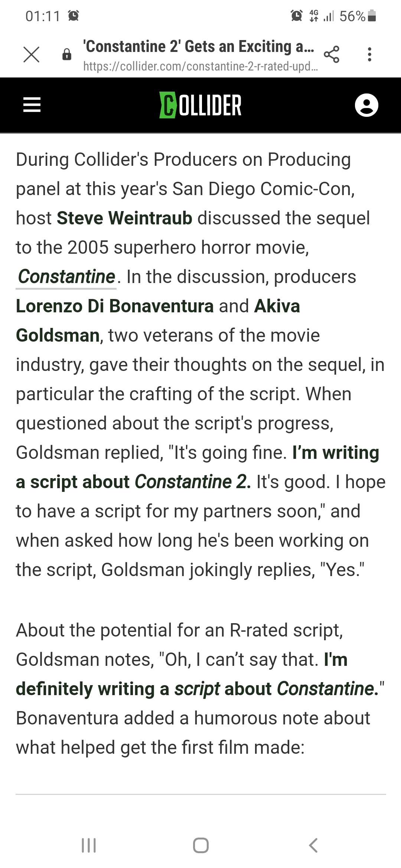Tap the bold "I'm writing" quote
The image size is (401, 868).
336,453
